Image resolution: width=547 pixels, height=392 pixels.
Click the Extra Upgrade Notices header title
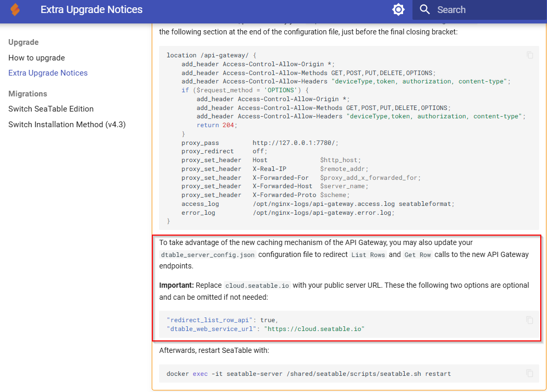click(x=91, y=9)
